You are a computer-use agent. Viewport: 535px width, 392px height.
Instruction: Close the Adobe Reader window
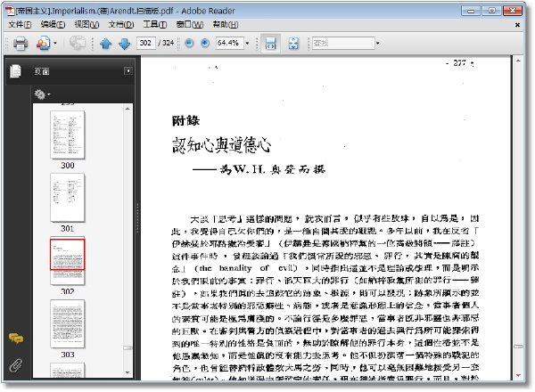pyautogui.click(x=512, y=11)
